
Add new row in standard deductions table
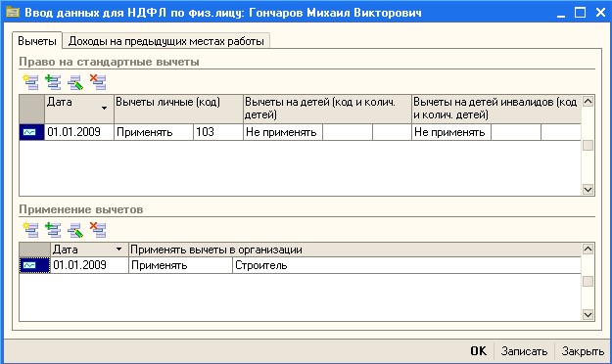point(30,82)
